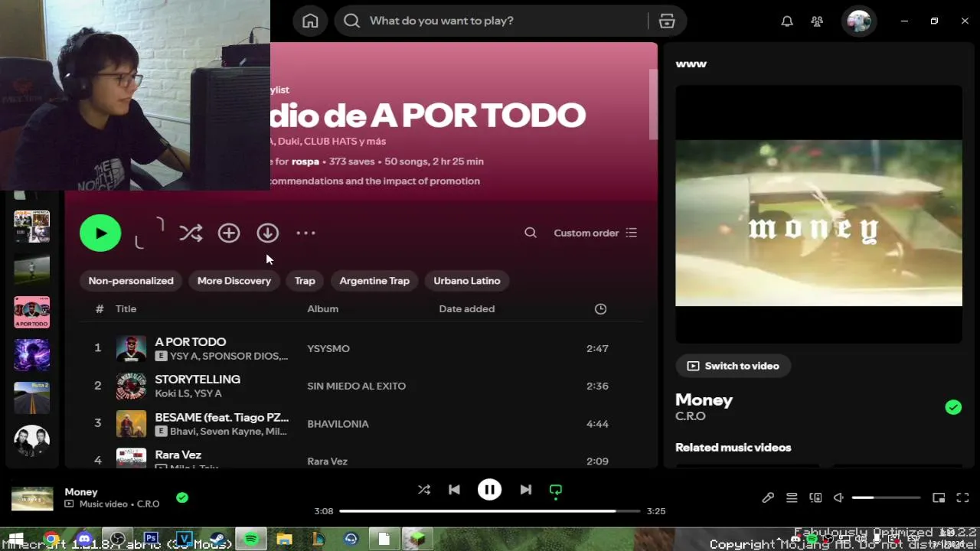Image resolution: width=980 pixels, height=551 pixels.
Task: Click the search field 'What do you want to play?'
Action: [492, 21]
